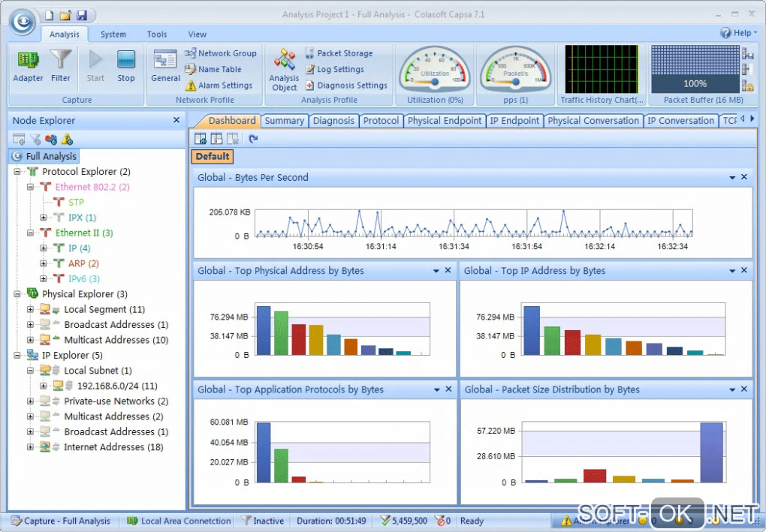Open the Tools ribbon tab

pos(157,35)
